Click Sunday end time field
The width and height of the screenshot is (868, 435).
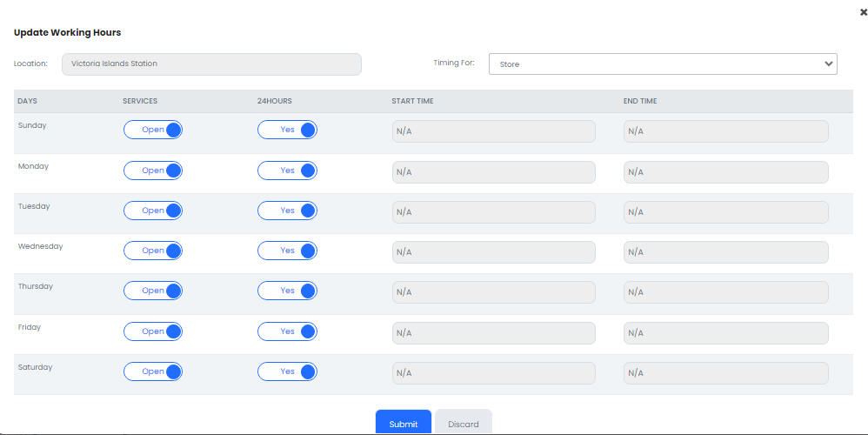tap(725, 131)
